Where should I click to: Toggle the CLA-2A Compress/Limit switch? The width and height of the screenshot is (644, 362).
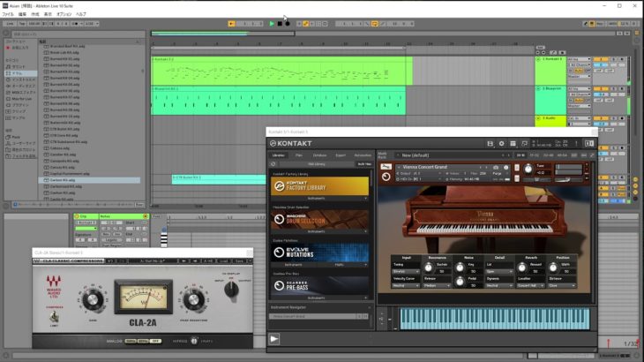click(54, 316)
